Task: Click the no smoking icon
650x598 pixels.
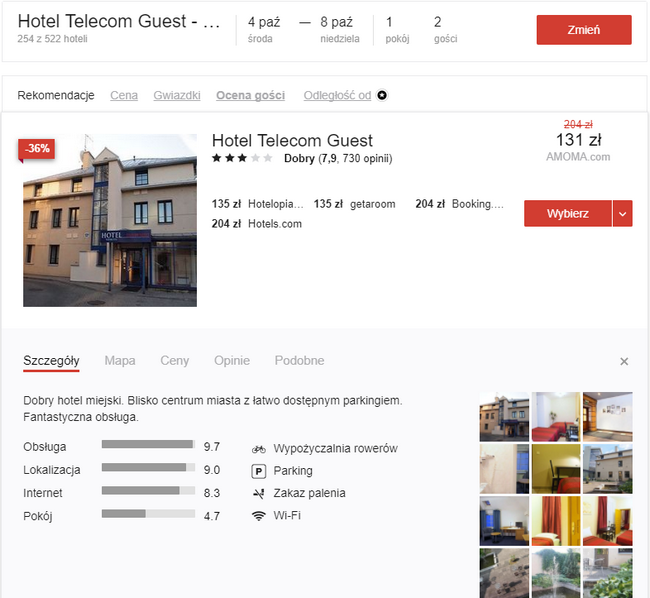Action: [x=259, y=493]
